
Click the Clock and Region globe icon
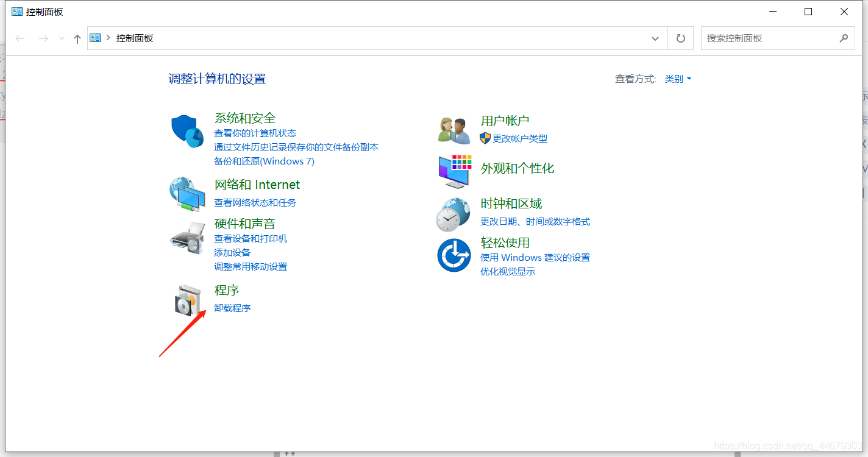point(453,214)
